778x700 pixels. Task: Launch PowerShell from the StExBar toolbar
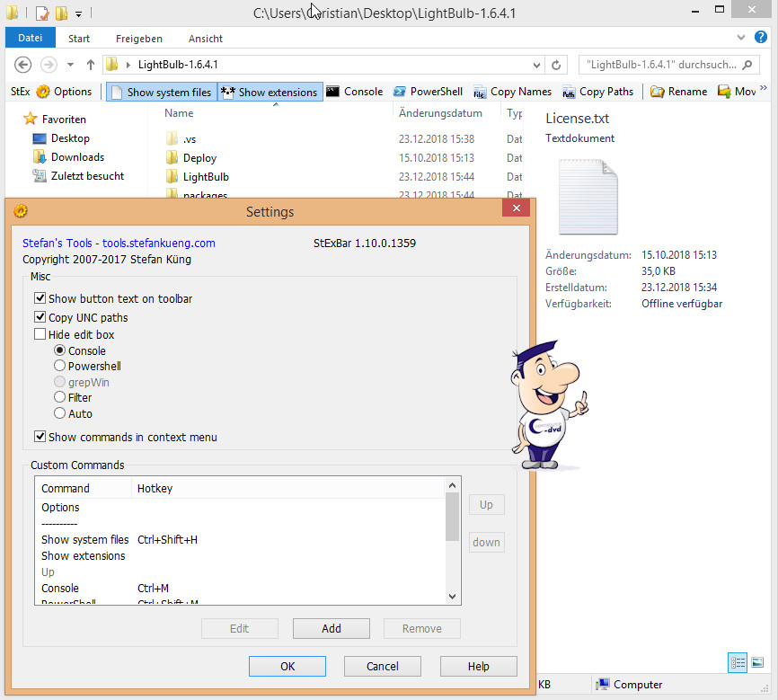(428, 92)
